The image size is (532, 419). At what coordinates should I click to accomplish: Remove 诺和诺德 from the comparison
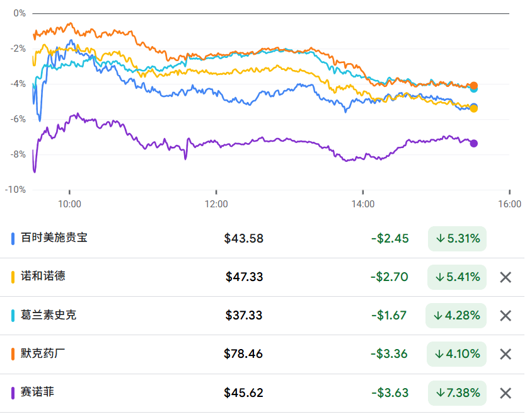[x=505, y=277]
